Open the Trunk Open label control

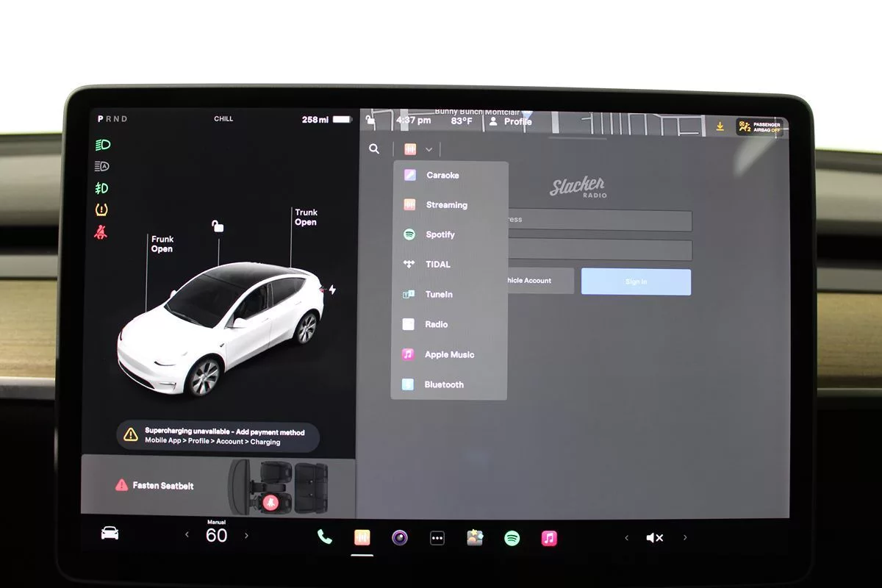[x=306, y=218]
